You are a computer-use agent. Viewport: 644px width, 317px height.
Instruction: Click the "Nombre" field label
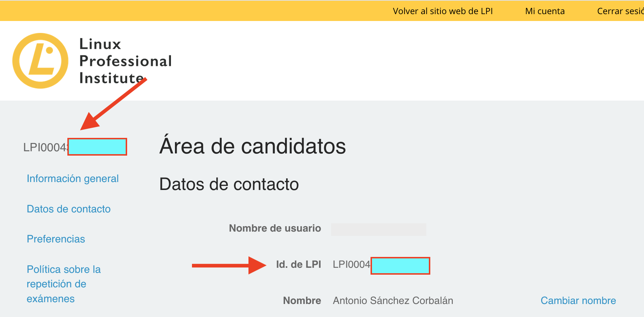(302, 300)
